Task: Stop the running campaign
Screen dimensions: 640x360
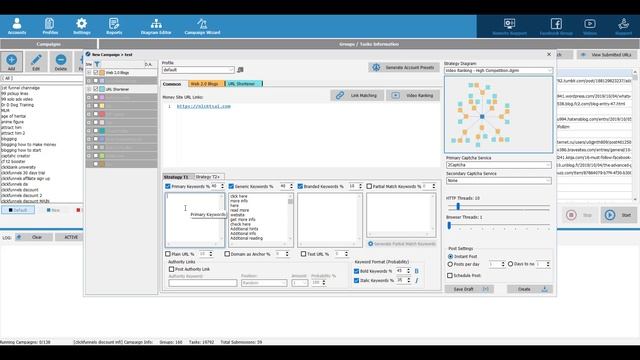Action: (580, 215)
